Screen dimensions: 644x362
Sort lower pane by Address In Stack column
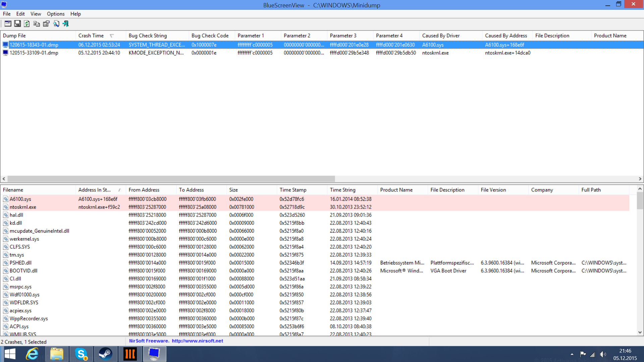94,190
